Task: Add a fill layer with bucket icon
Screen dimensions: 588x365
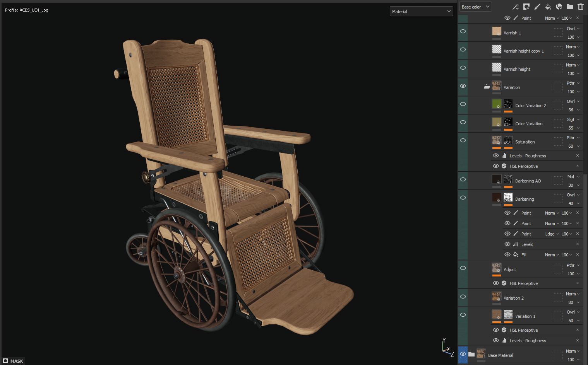Action: (548, 7)
